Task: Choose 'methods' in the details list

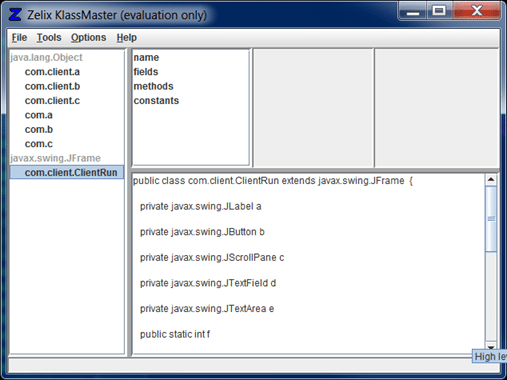Action: pos(153,86)
